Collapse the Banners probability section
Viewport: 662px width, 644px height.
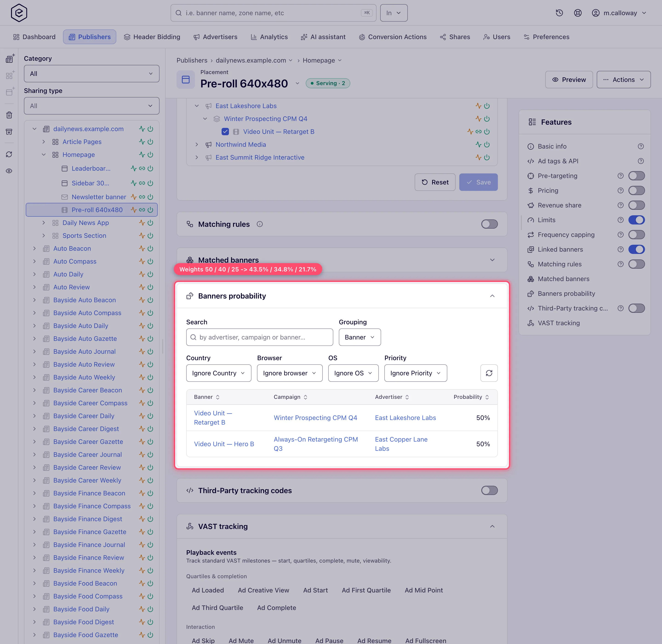pyautogui.click(x=492, y=296)
